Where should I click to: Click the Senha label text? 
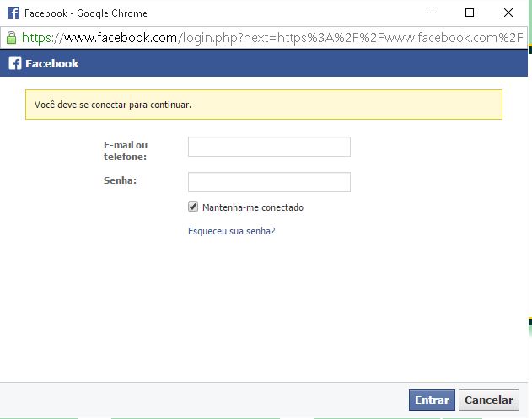[120, 180]
